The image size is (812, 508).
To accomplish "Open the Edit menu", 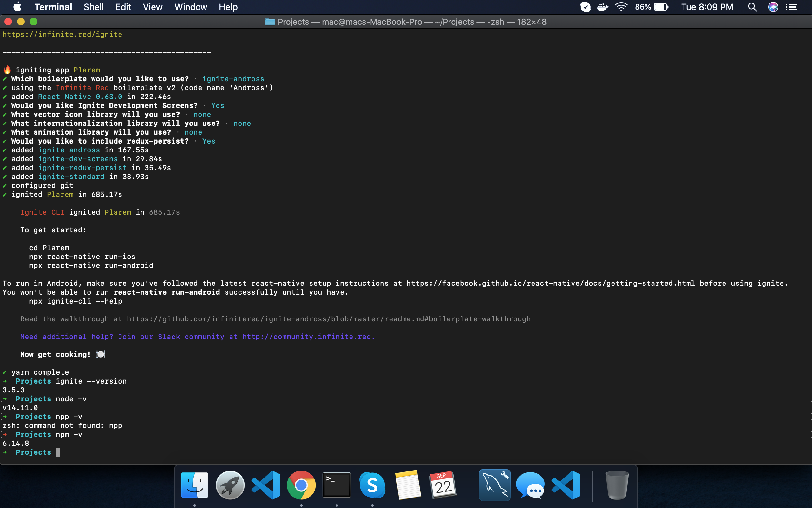I will [123, 7].
